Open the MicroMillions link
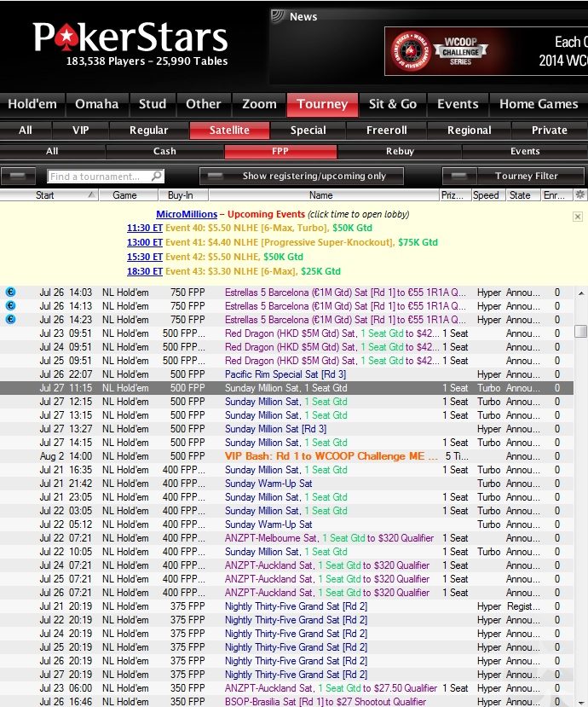The height and width of the screenshot is (707, 588). point(187,214)
